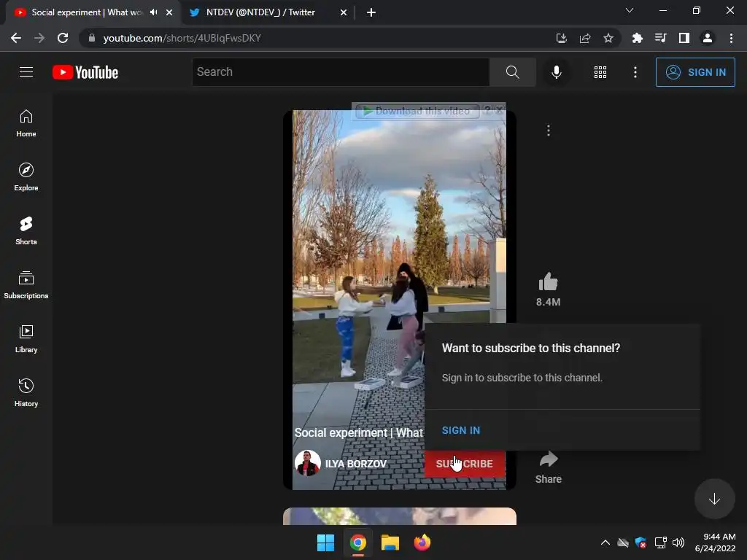Open the Windows Start menu
This screenshot has width=747, height=560.
tap(326, 542)
